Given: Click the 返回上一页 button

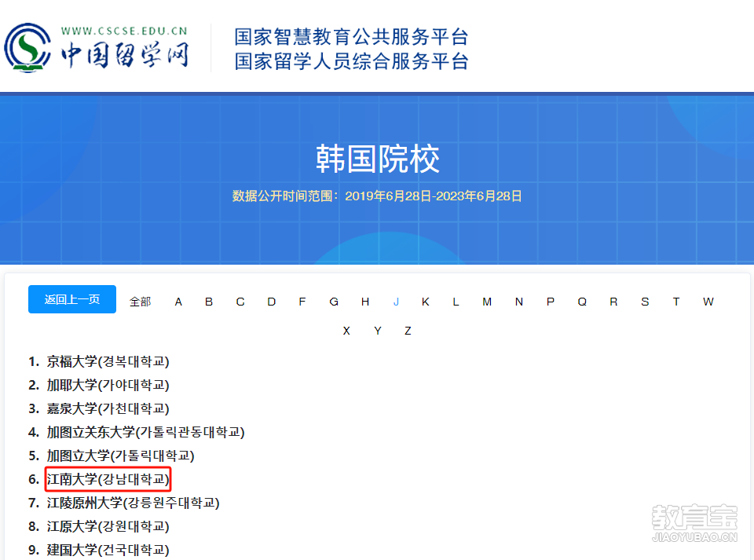Looking at the screenshot, I should point(72,299).
